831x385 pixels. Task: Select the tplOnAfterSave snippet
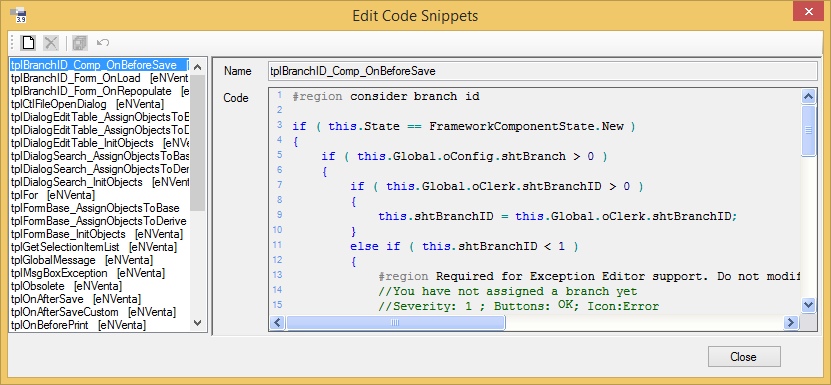click(99, 299)
